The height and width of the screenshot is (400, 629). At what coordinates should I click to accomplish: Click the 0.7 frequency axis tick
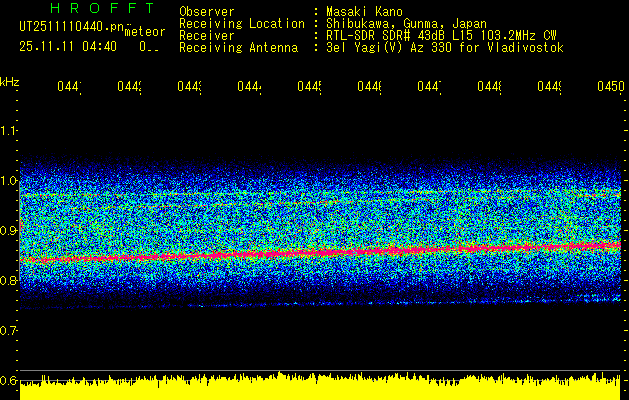[x=9, y=331]
